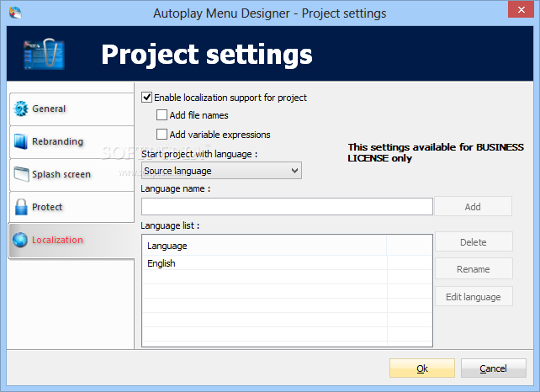540x392 pixels.
Task: Click the Rebranding book icon
Action: pyautogui.click(x=21, y=141)
